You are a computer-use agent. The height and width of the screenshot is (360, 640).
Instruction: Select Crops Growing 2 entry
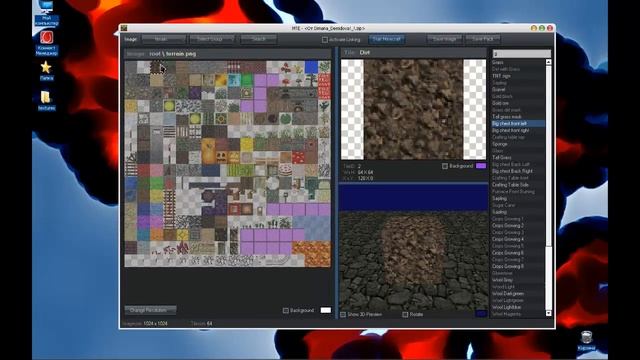[x=518, y=225]
